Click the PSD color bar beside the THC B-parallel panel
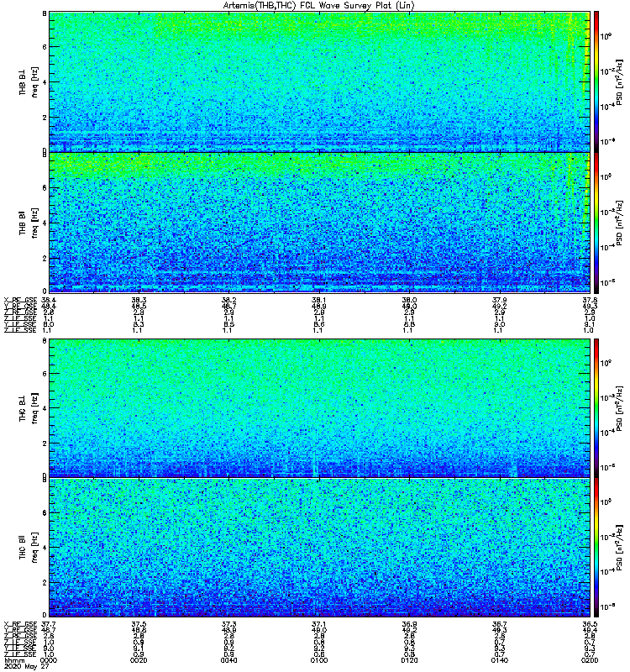This screenshot has width=630, height=672. pos(596,548)
